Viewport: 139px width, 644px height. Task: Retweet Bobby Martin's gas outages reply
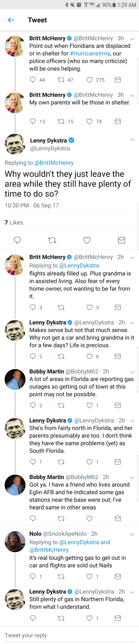pyautogui.click(x=61, y=405)
